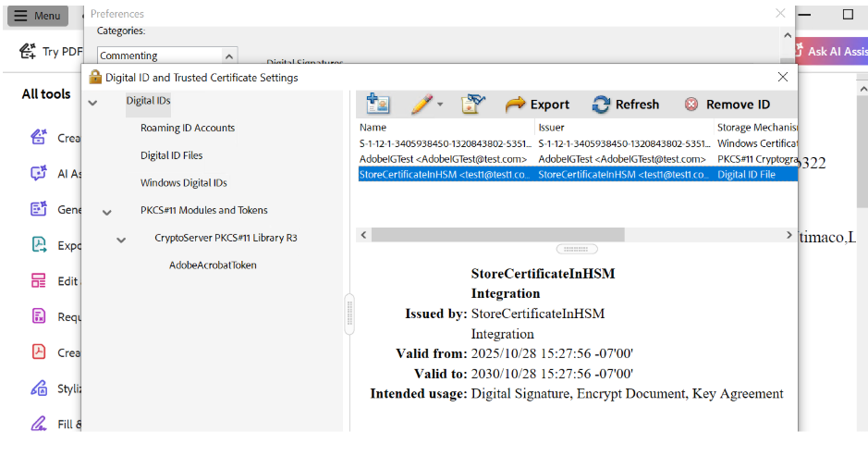Select the S-1-12-1-3405938450 certificate row
The height and width of the screenshot is (456, 868).
578,143
